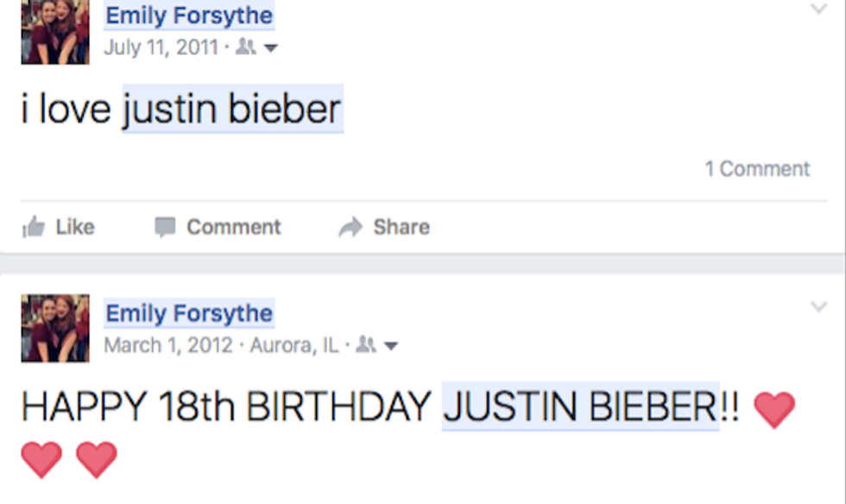Screen dimensions: 846x504
Task: Open audience dropdown arrow on July 11, 2011 post
Action: click(x=270, y=49)
